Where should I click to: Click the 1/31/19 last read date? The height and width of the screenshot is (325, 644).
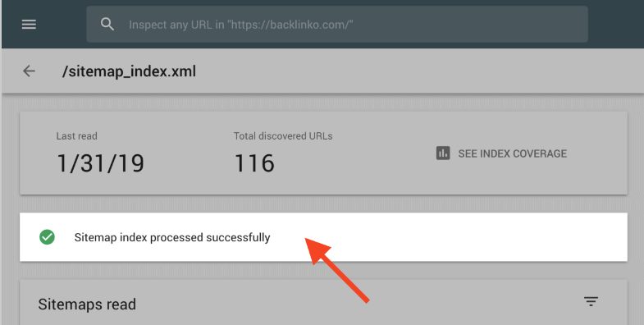101,163
